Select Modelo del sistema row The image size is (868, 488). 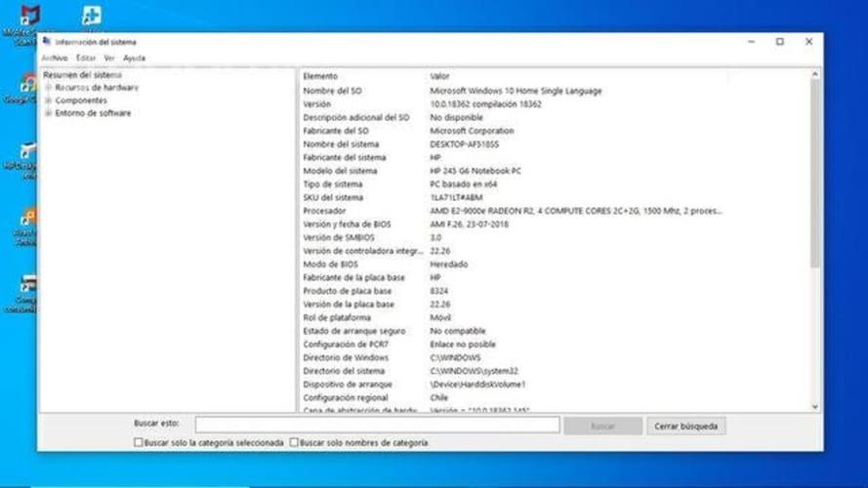click(x=556, y=171)
